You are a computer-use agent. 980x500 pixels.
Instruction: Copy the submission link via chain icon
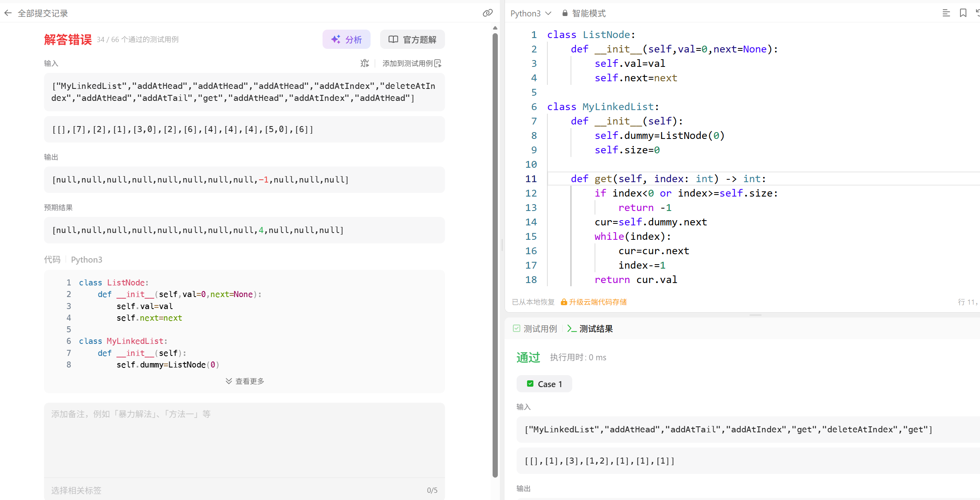click(487, 13)
